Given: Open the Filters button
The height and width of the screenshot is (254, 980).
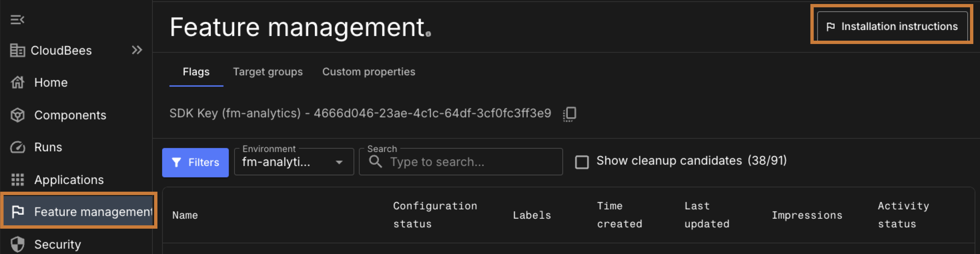Looking at the screenshot, I should click(x=195, y=162).
